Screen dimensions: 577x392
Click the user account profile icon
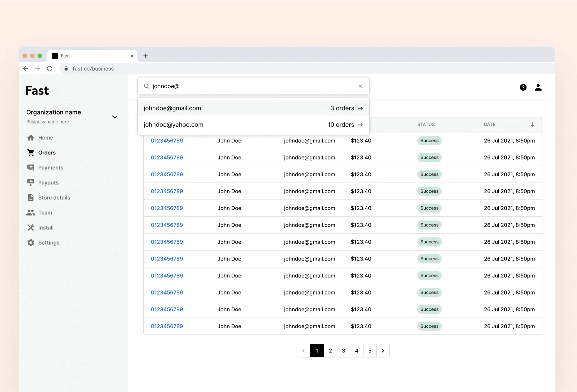pos(538,87)
